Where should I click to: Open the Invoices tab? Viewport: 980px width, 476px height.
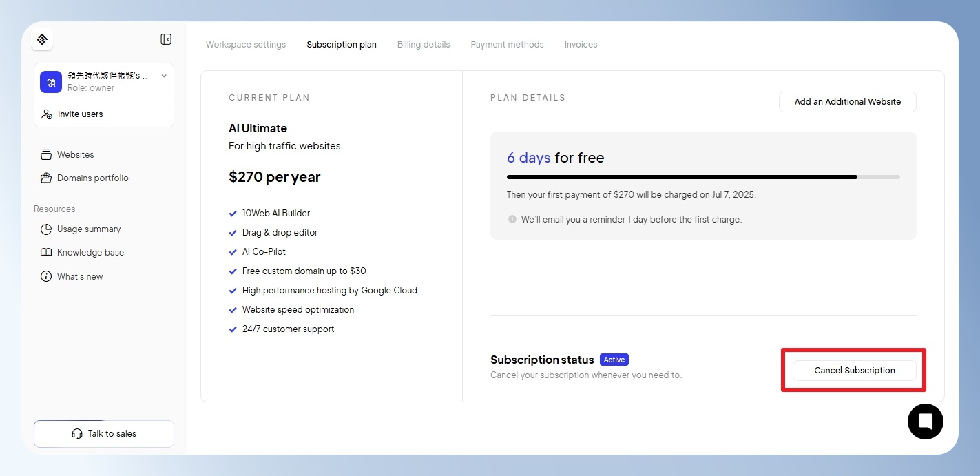tap(581, 45)
